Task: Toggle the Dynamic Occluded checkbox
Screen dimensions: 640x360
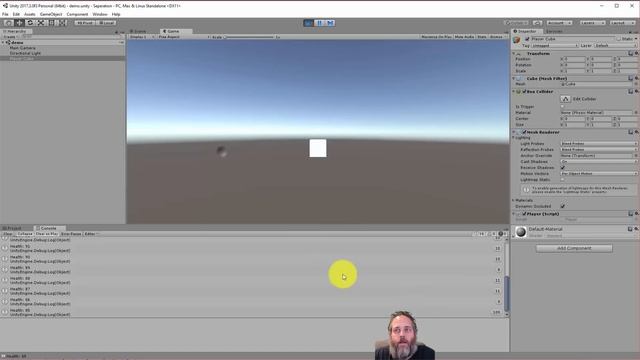Action: click(x=563, y=206)
